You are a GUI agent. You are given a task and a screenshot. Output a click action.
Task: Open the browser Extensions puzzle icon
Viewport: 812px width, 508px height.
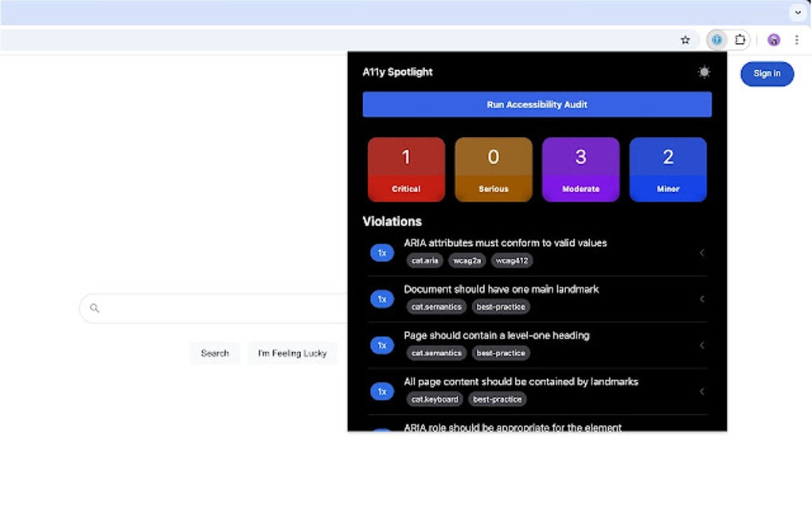pos(740,40)
